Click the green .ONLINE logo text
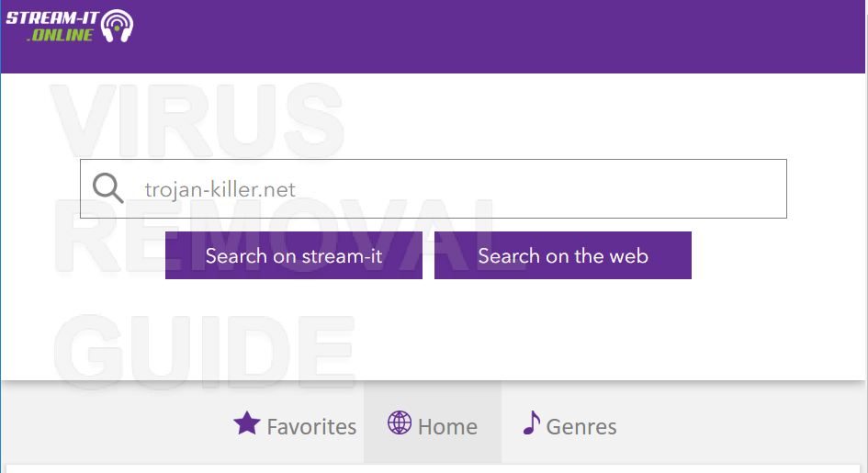 [61, 35]
